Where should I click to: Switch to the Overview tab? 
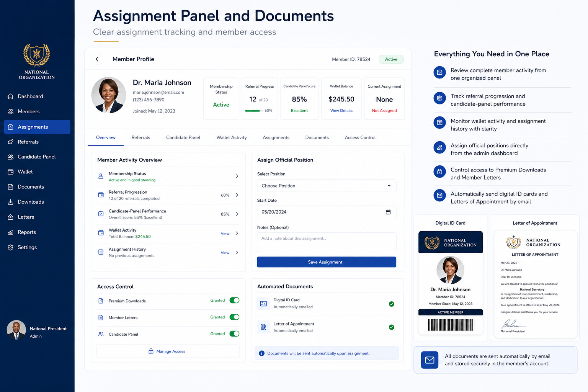tap(106, 137)
